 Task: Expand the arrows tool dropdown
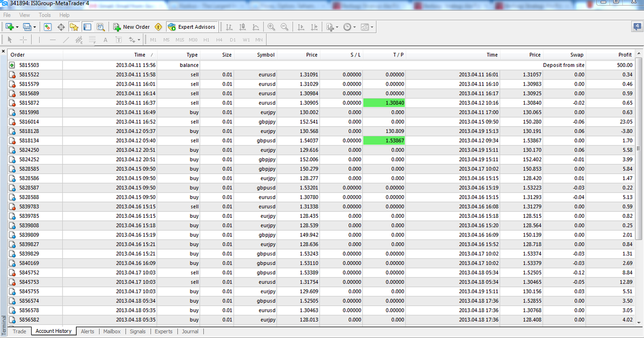139,40
